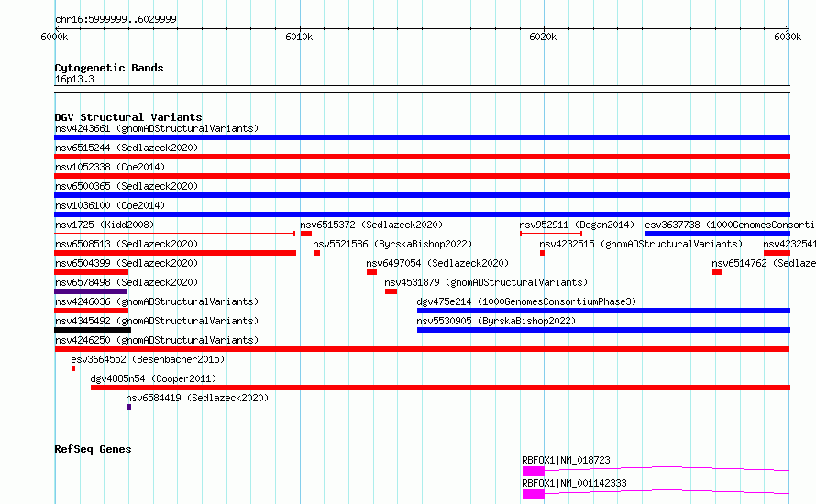Click the nsv5530905 ByrskaBishop2022 label

tap(496, 321)
